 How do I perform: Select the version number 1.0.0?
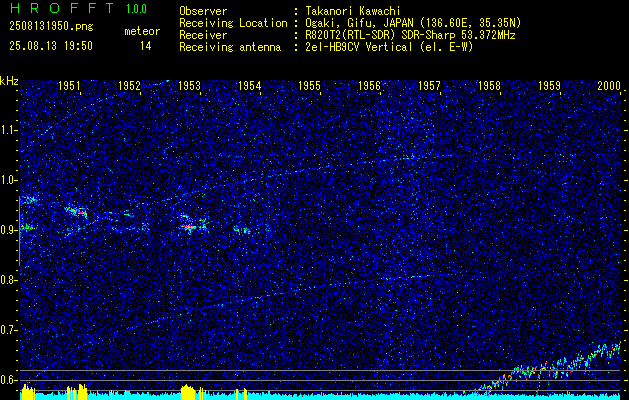pos(136,8)
